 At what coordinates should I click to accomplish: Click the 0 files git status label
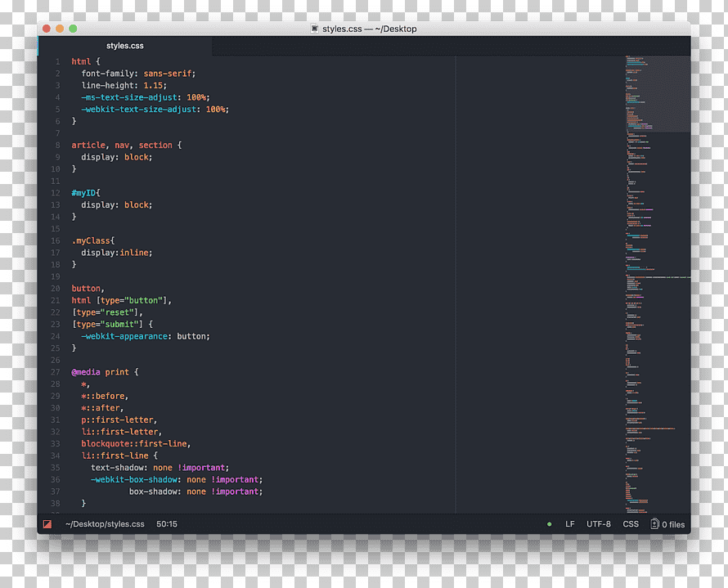[x=673, y=524]
